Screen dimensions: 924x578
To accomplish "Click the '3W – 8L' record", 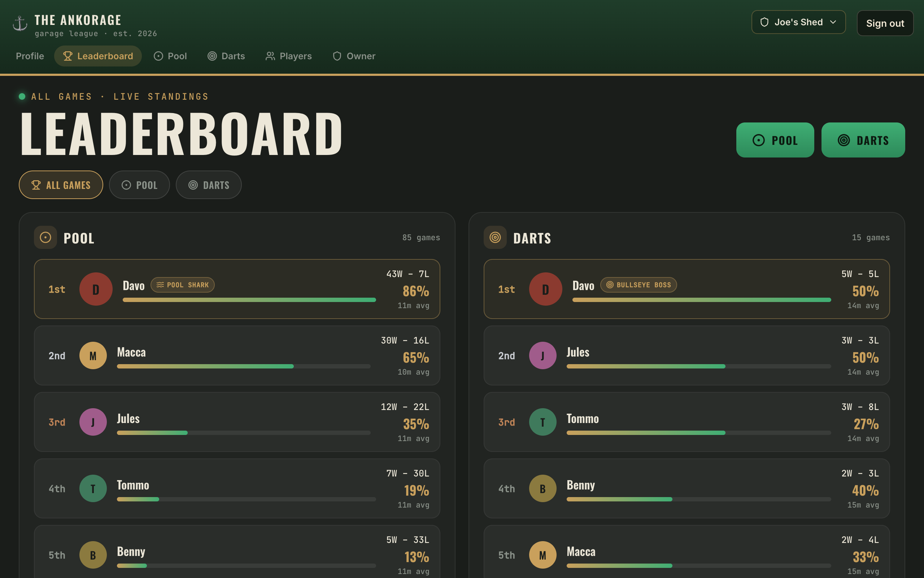I will click(860, 407).
